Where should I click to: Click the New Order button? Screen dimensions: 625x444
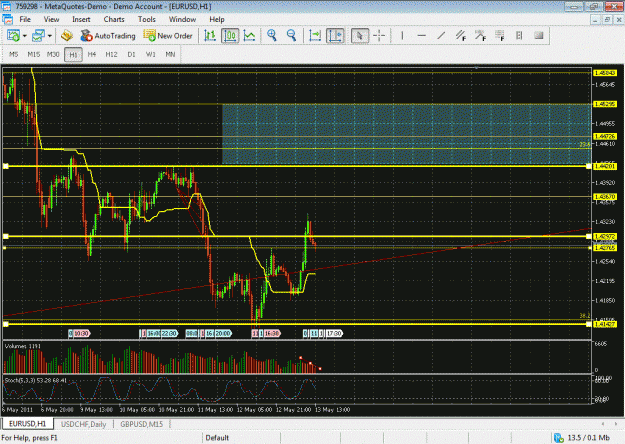click(168, 36)
